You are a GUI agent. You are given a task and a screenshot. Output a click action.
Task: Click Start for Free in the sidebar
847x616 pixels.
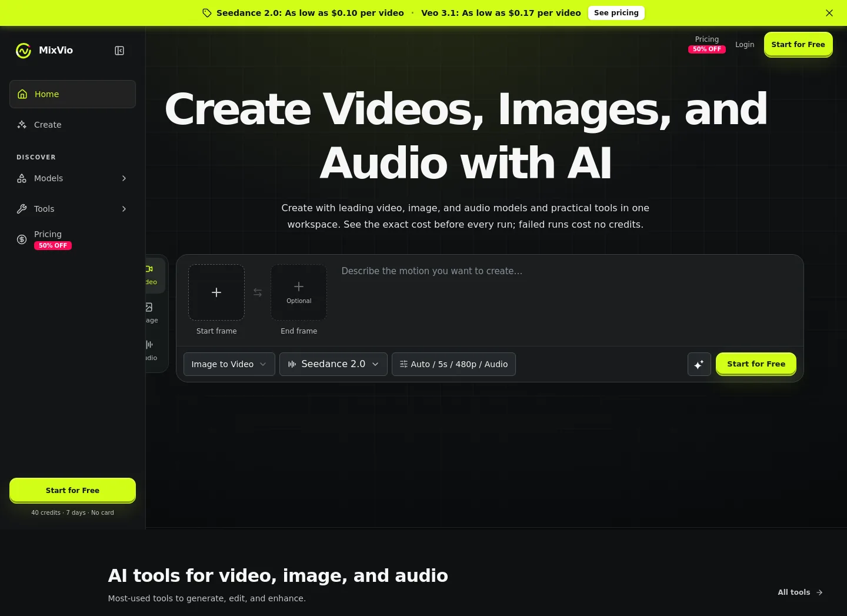72,490
